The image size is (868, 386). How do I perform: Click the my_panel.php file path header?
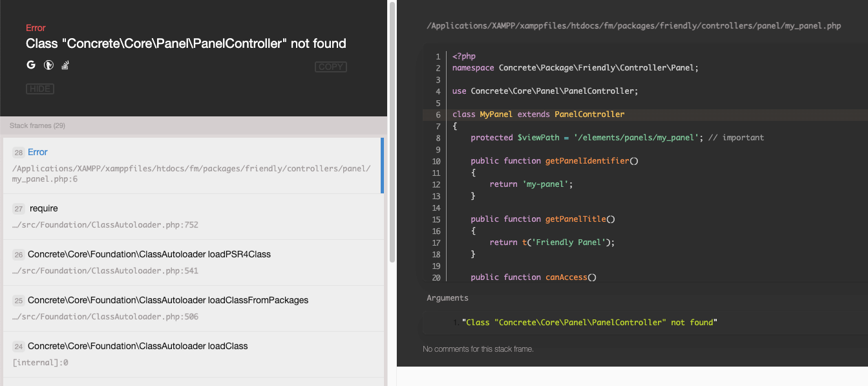pyautogui.click(x=634, y=26)
